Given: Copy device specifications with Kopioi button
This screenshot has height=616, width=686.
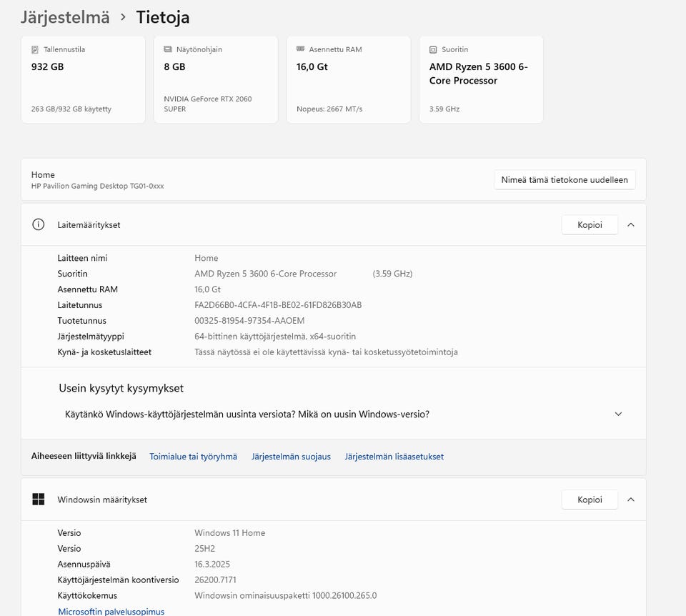Looking at the screenshot, I should (590, 224).
